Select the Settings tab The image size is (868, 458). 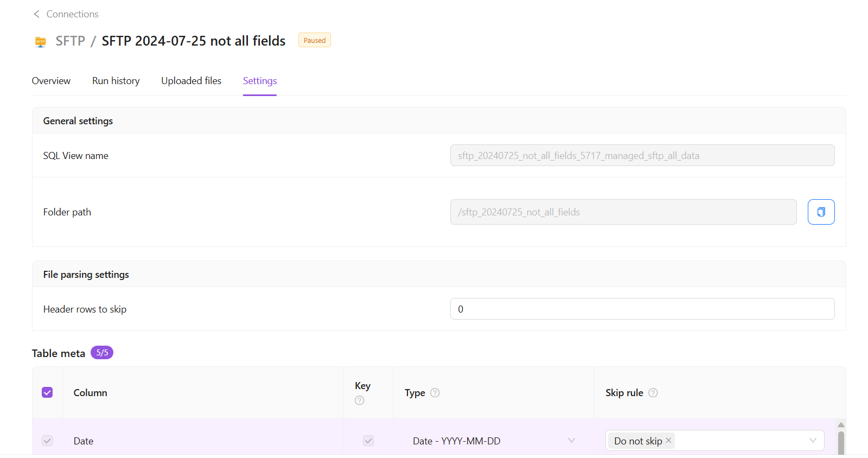point(260,81)
